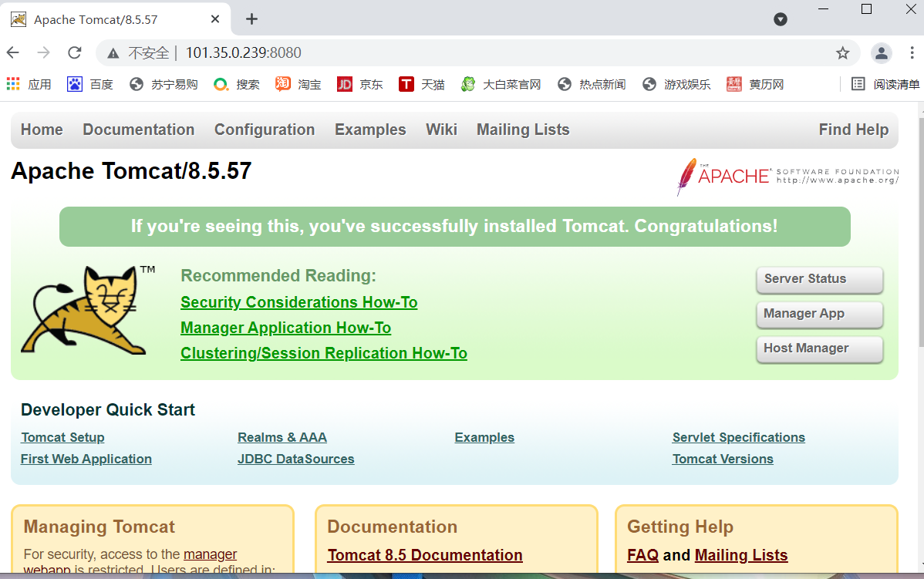Go to Home in Tomcat nav bar
This screenshot has height=579, width=924.
pos(42,130)
